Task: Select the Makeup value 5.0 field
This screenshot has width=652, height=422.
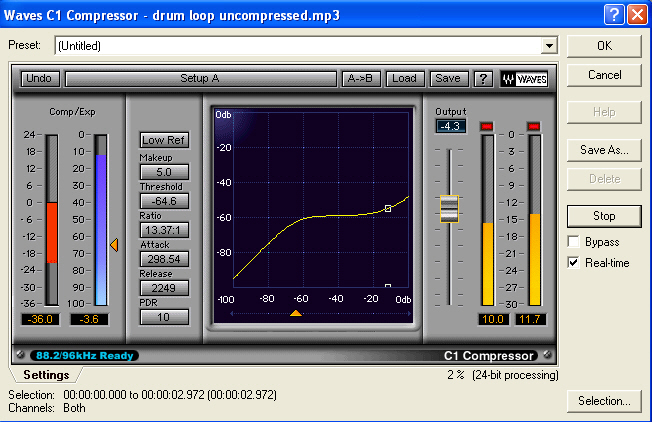Action: pyautogui.click(x=164, y=172)
